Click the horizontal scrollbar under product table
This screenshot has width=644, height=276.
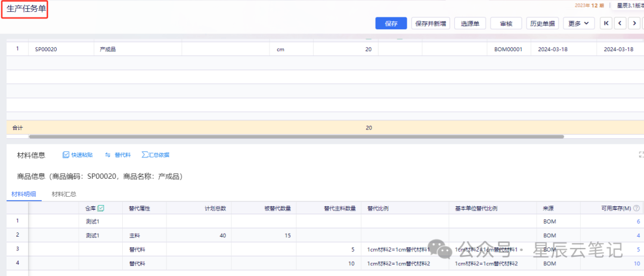point(296,137)
